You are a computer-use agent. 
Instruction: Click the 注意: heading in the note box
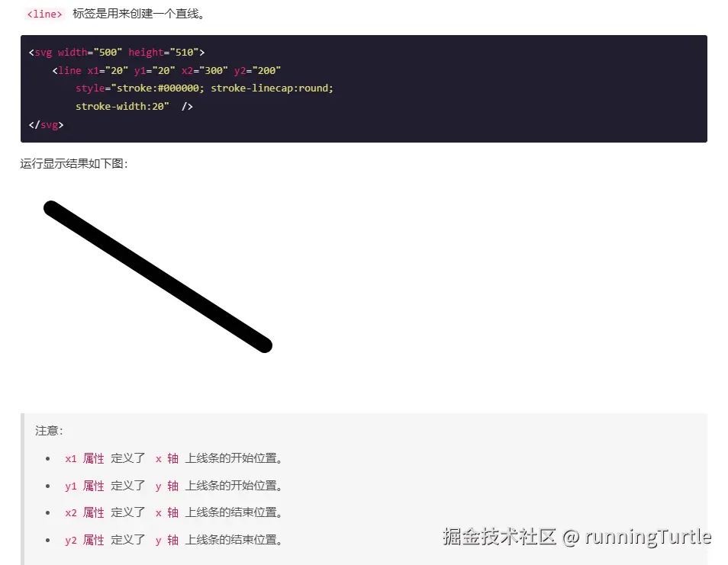pos(49,431)
